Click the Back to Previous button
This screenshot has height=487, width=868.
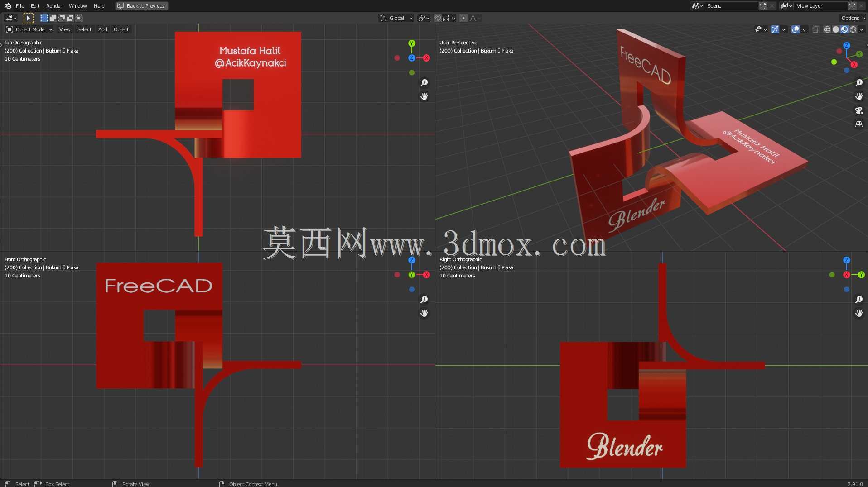click(141, 6)
